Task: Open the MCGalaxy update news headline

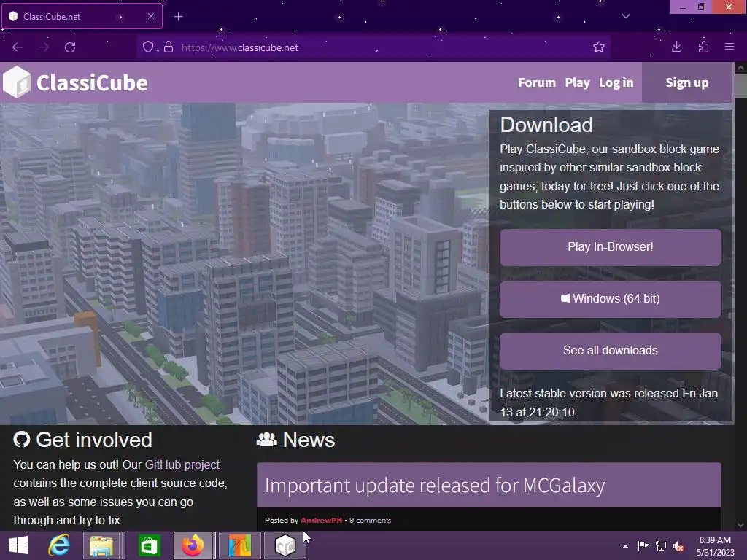Action: pyautogui.click(x=435, y=485)
